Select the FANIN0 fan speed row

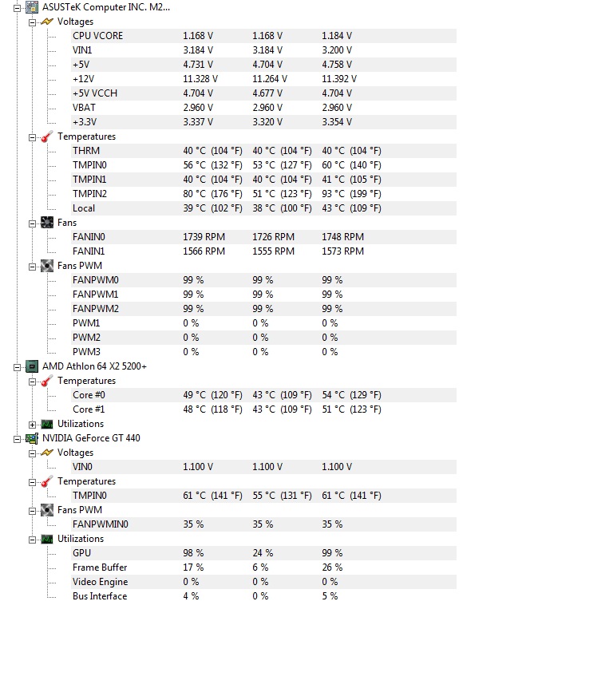[89, 237]
